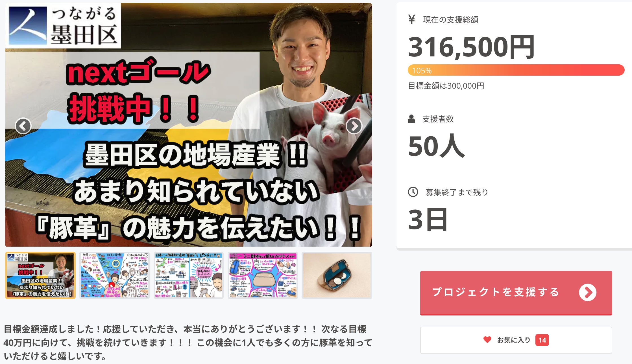The image size is (632, 364).
Task: Select the third 墨田区 industry infographic thumbnail
Action: click(189, 275)
